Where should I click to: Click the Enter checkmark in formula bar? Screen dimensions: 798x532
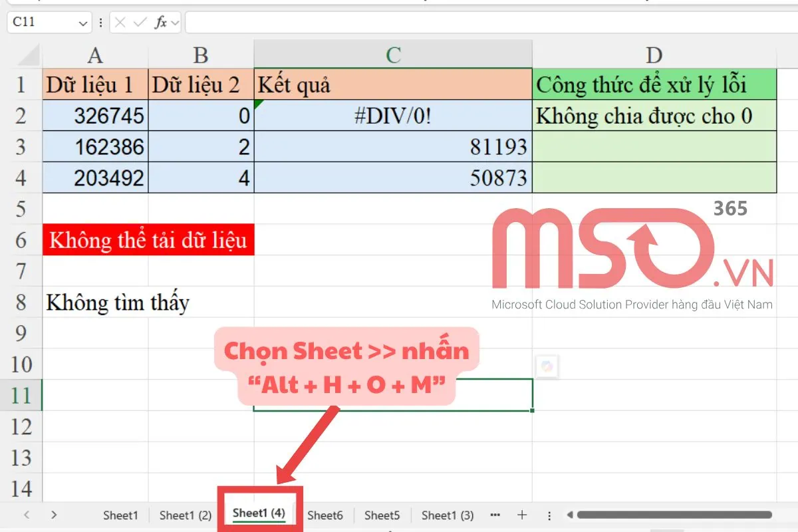pos(140,22)
